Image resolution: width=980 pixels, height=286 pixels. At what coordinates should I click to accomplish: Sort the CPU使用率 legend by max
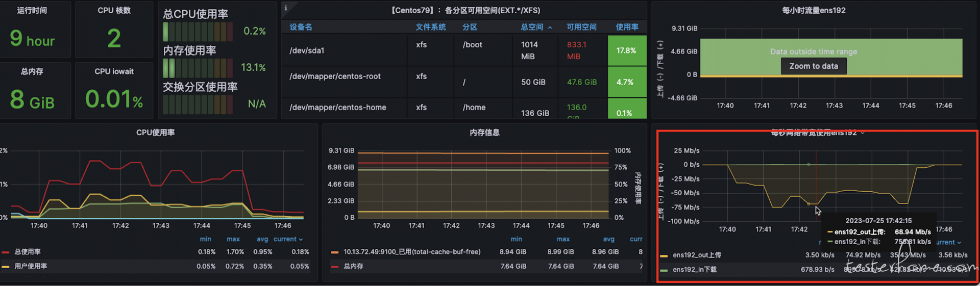[233, 239]
